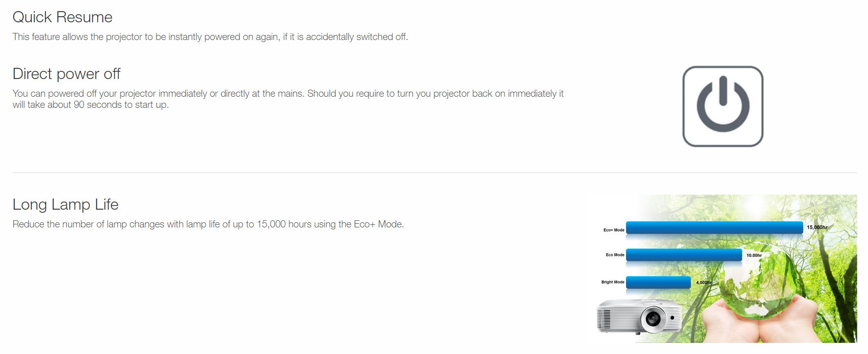
Task: Click the Eco Mode blue bar
Action: (x=684, y=255)
